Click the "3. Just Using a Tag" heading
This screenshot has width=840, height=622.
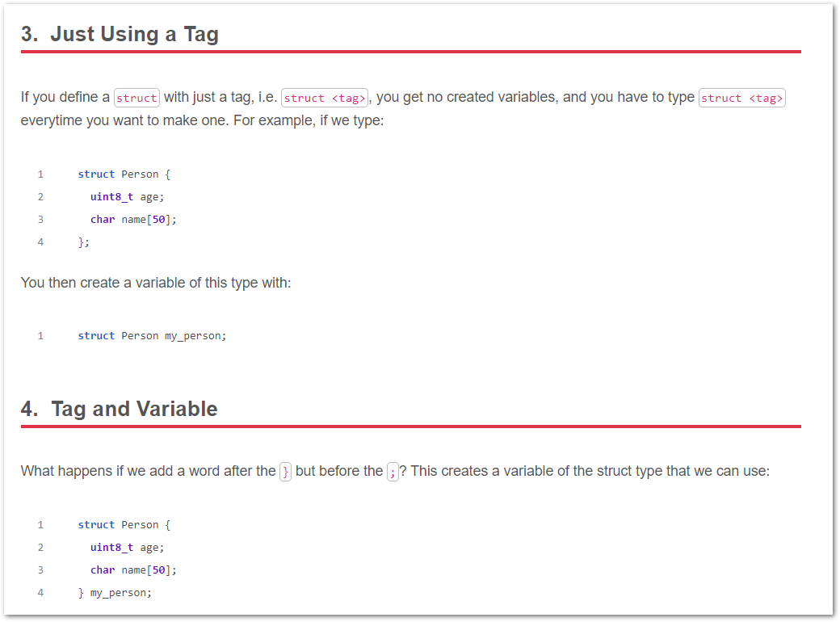coord(120,34)
